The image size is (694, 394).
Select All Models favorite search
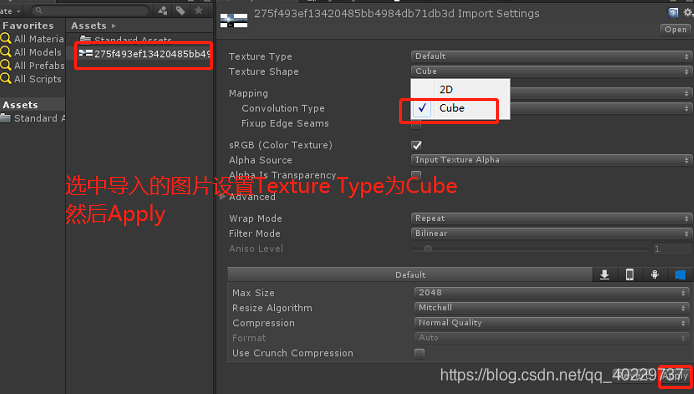(x=31, y=52)
